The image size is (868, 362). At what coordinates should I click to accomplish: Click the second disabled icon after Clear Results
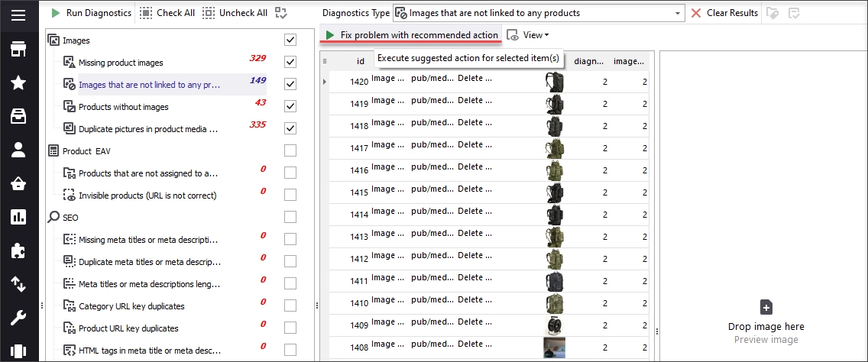point(794,13)
